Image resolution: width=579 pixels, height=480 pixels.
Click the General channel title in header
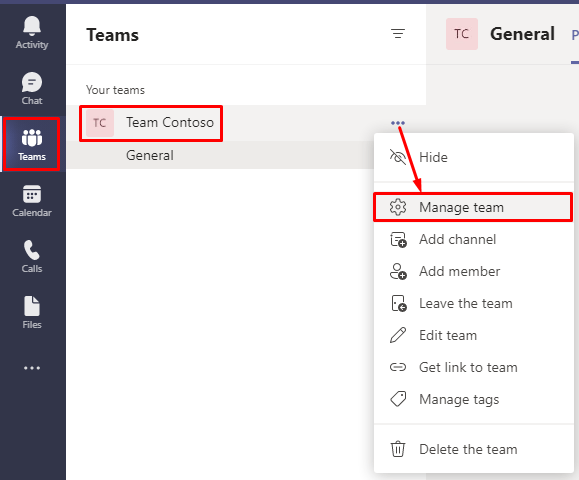pos(522,34)
